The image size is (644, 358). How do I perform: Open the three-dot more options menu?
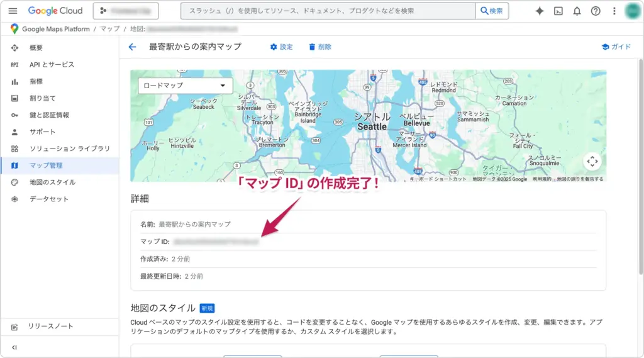click(x=614, y=11)
